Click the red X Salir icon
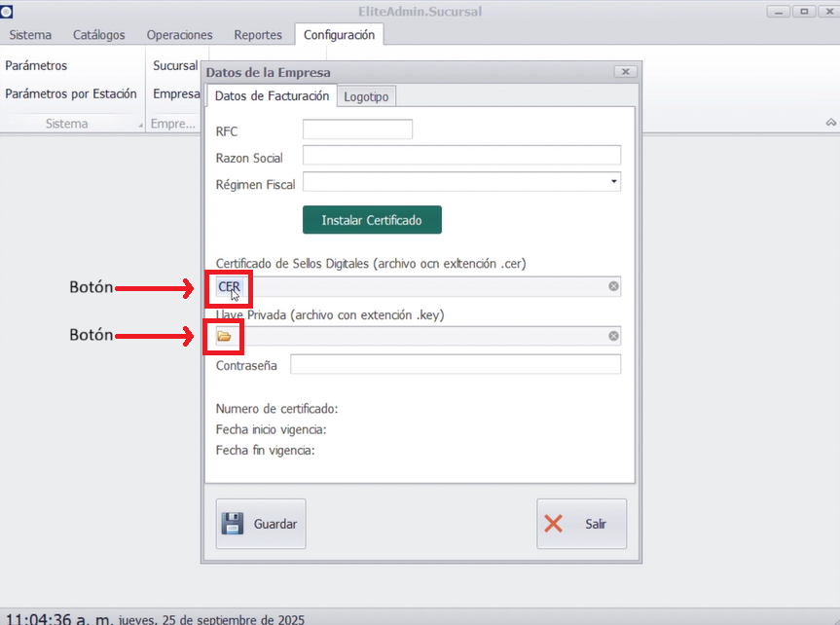 point(554,524)
